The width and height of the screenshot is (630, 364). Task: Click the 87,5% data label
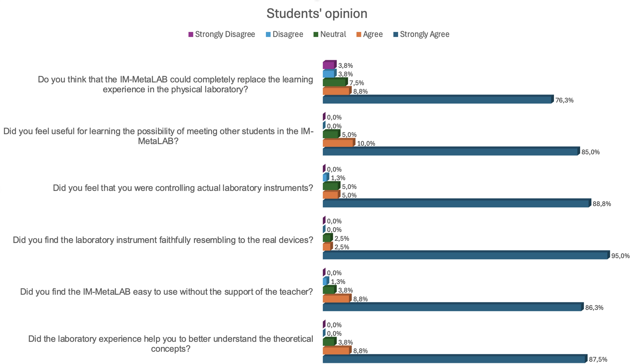coord(598,360)
